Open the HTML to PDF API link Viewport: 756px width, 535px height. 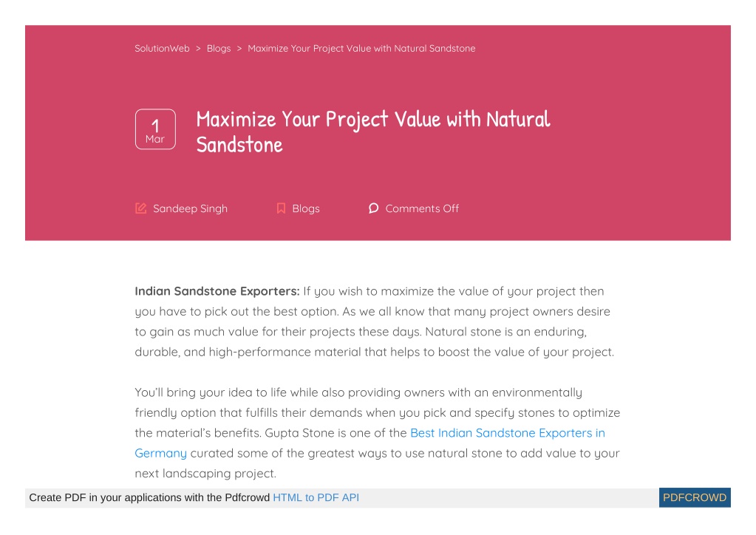coord(316,497)
